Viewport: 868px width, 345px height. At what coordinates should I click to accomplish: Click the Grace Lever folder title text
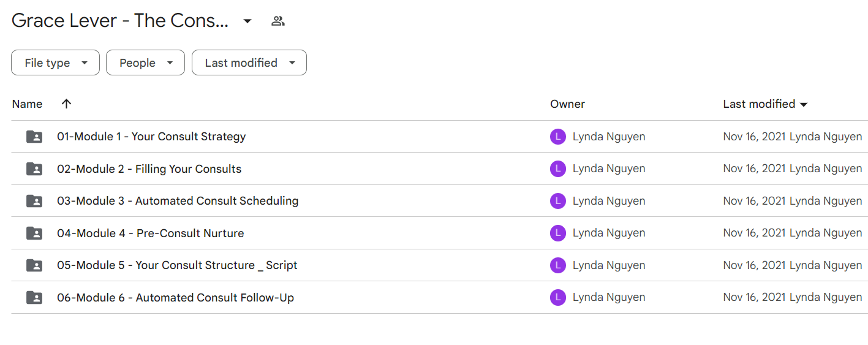pos(120,21)
